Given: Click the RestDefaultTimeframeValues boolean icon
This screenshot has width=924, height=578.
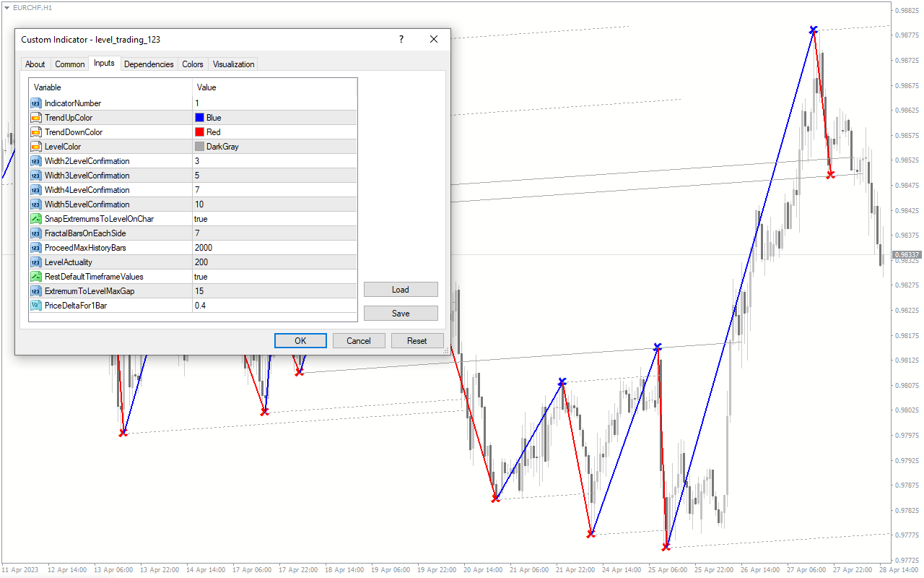Looking at the screenshot, I should coord(36,277).
